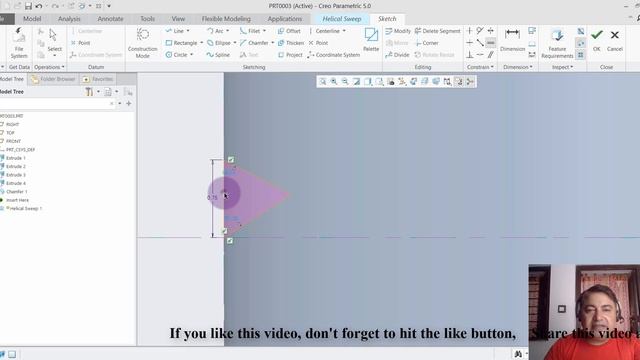Select the Spline tool
This screenshot has height=360, width=640.
(x=218, y=55)
